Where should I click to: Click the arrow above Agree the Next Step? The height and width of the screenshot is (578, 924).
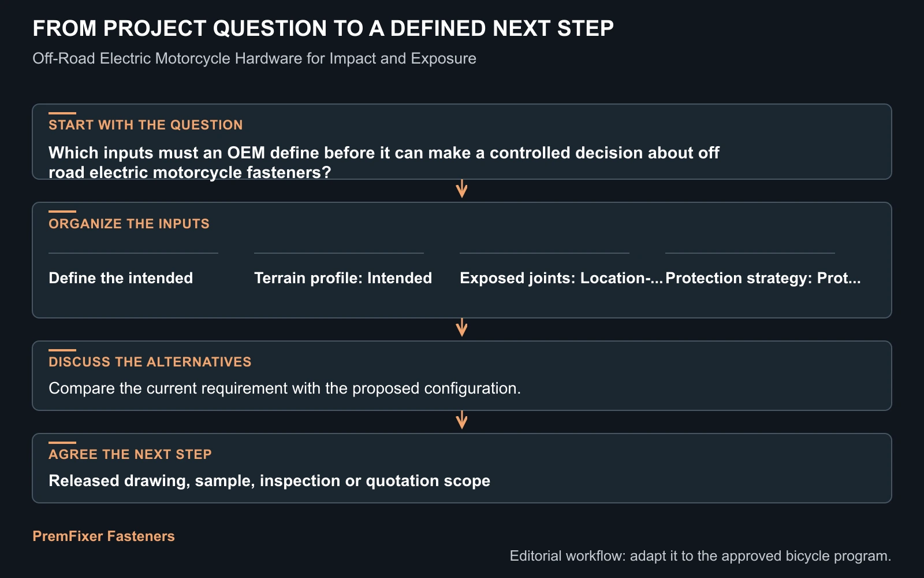461,420
